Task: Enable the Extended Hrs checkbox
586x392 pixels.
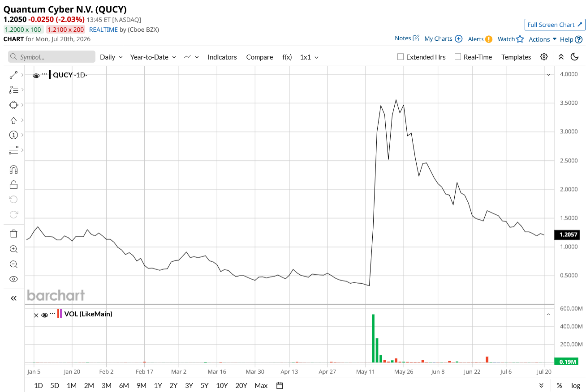Action: (x=401, y=57)
